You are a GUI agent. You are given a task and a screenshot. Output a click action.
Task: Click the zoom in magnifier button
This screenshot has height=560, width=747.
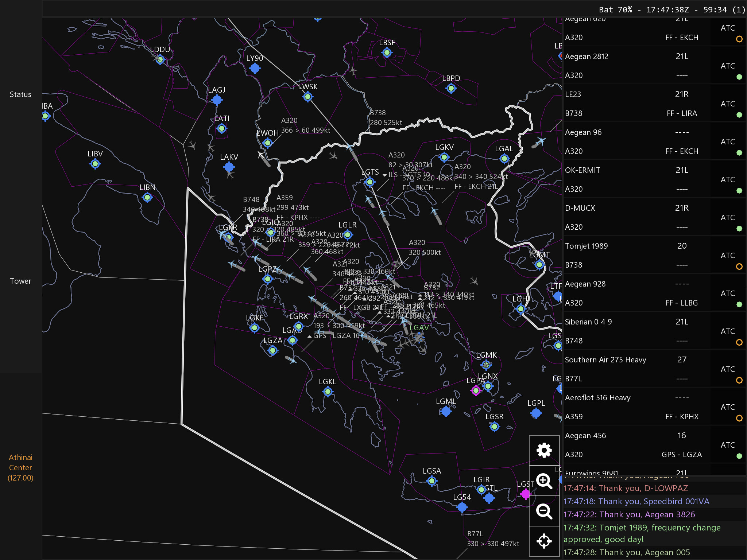pyautogui.click(x=544, y=481)
